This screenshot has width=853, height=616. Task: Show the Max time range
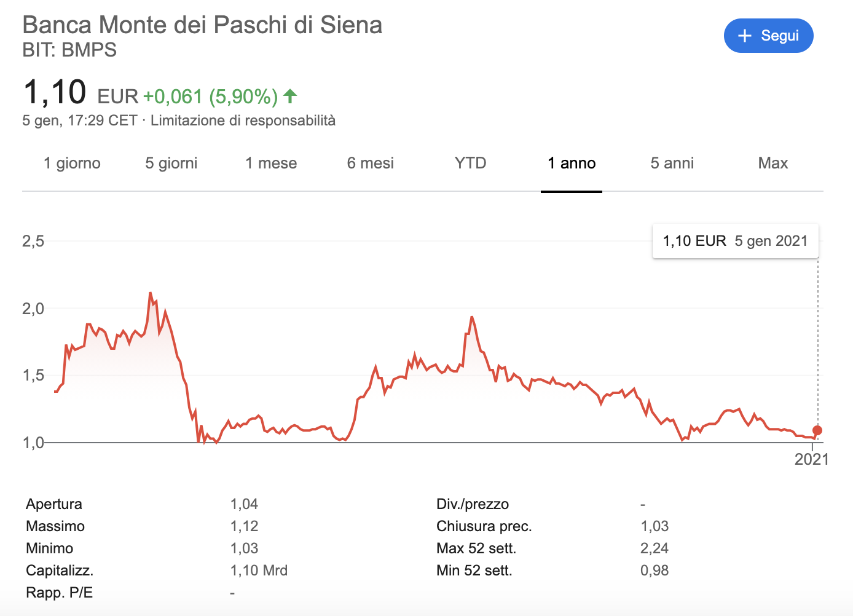773,163
